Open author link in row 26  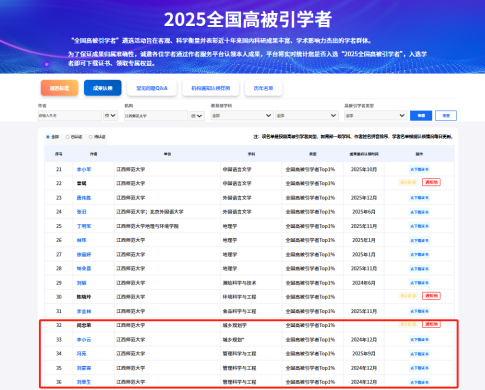tap(82, 240)
